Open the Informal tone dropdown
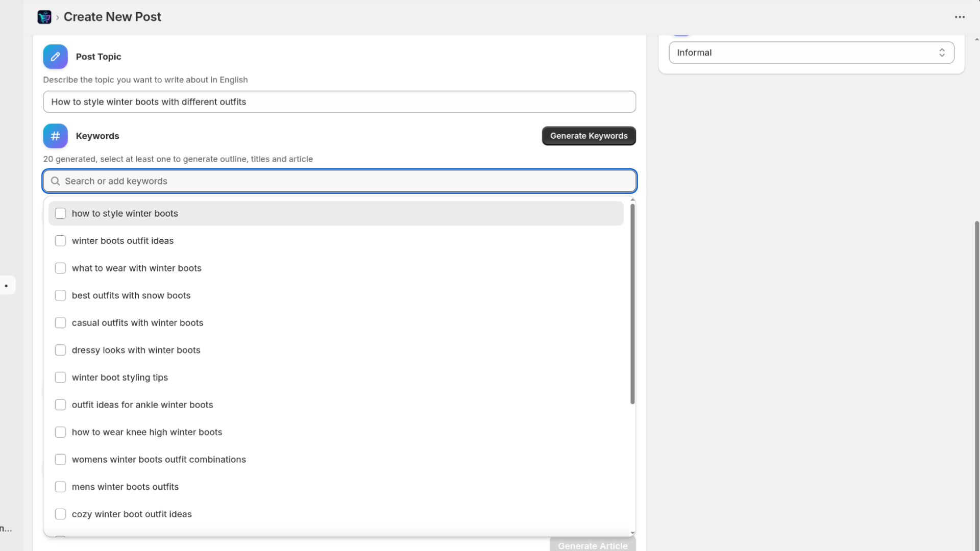The width and height of the screenshot is (980, 551). 811,53
